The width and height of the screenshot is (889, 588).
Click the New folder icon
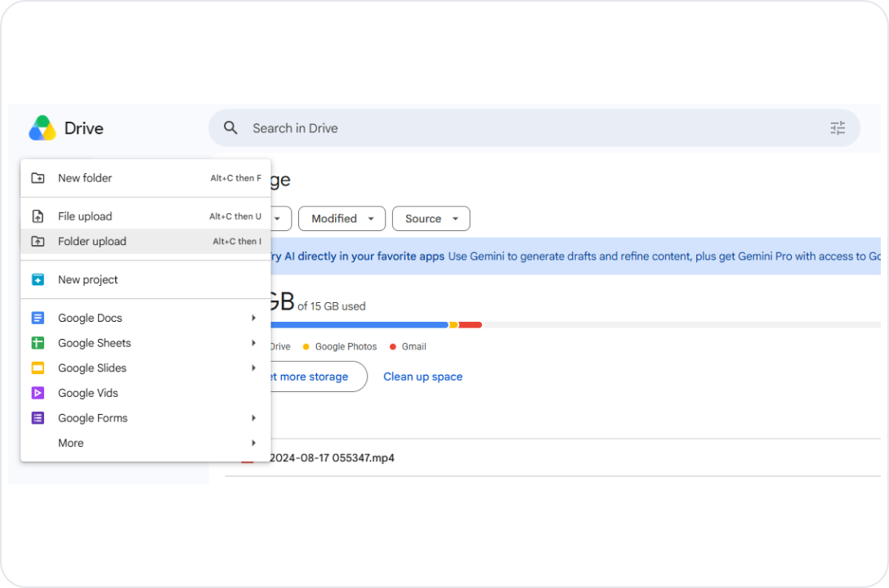(x=38, y=178)
